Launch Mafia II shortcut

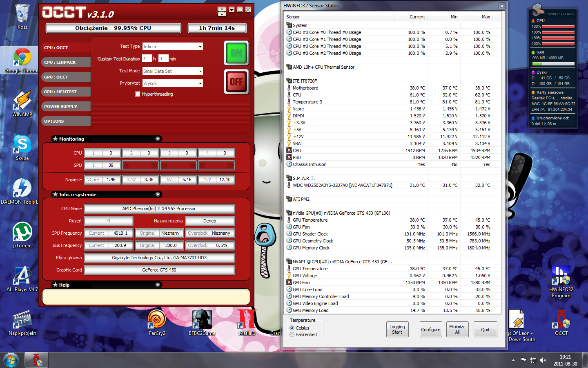tap(247, 323)
